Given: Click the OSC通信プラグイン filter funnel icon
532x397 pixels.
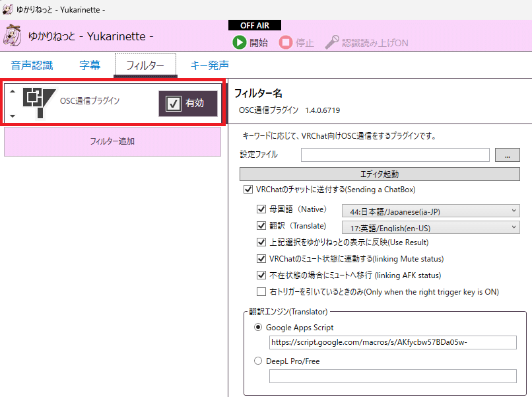Looking at the screenshot, I should click(x=40, y=103).
